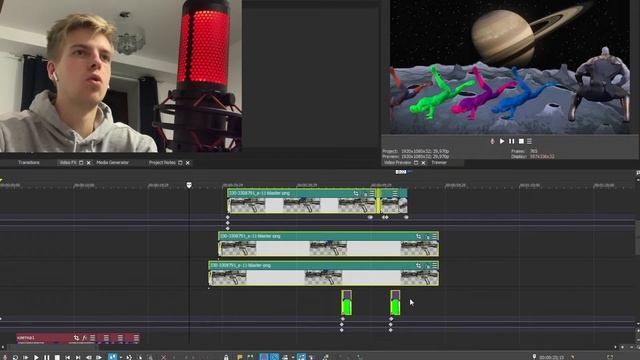
Task: Open the middle blaster clip's hamburger menu
Action: 435,236
